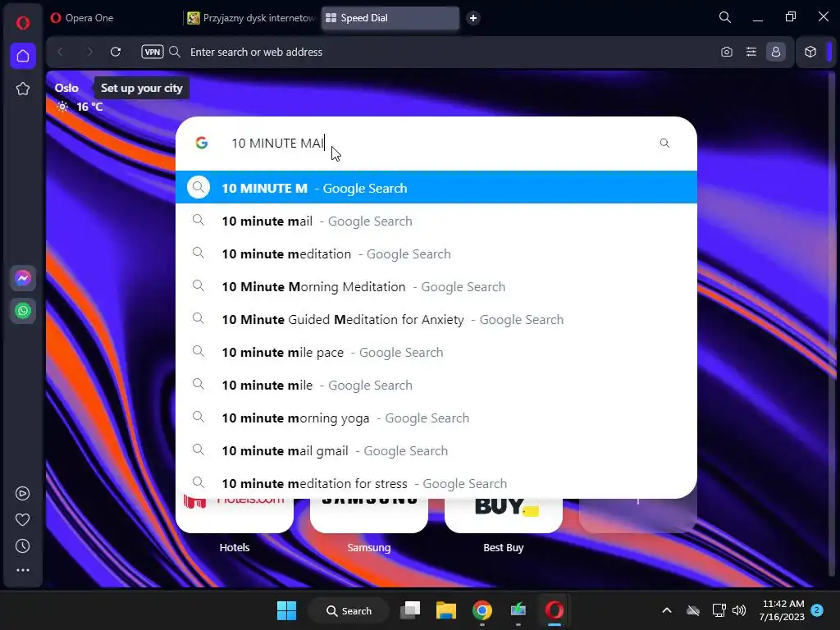Go to the Speed Dial home icon
Screen dimensions: 840x630
point(22,56)
